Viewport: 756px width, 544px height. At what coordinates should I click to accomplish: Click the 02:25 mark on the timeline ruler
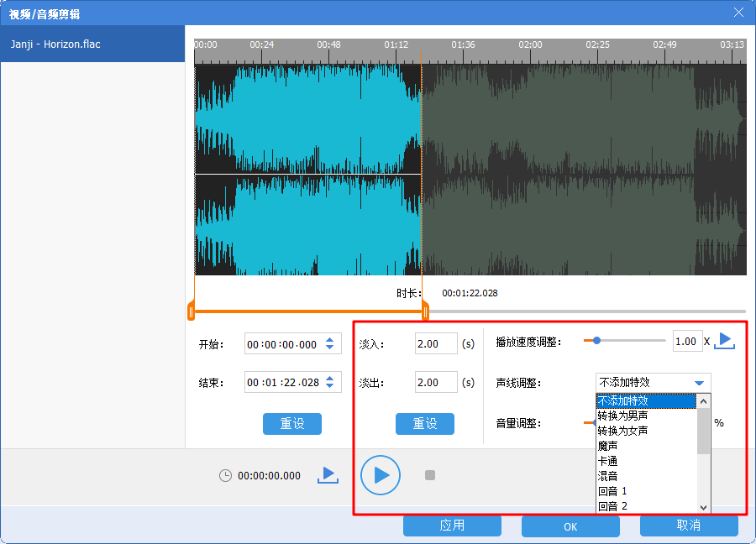coord(597,44)
